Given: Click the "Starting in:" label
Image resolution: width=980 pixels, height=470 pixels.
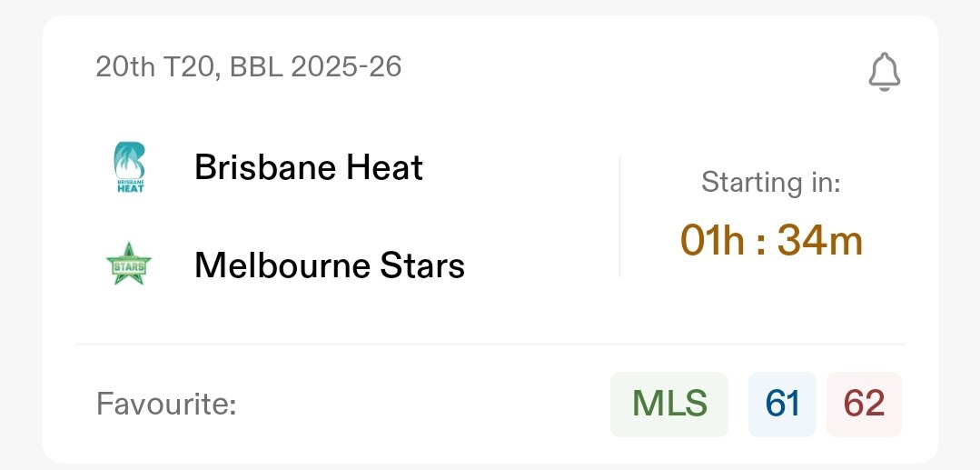Looking at the screenshot, I should tap(770, 183).
